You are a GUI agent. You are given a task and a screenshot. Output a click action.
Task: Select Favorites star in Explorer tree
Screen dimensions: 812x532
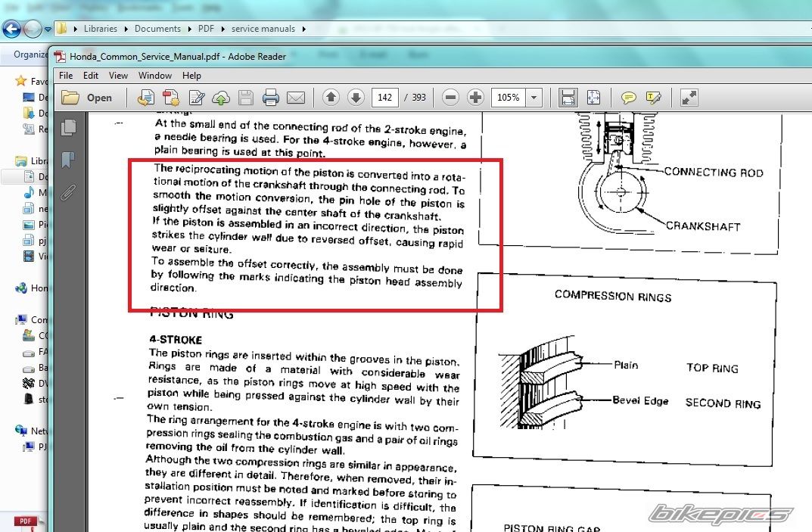tap(21, 81)
